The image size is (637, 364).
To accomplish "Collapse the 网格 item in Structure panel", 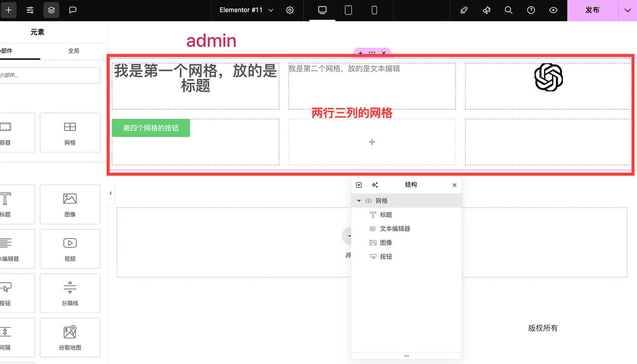I will 359,201.
